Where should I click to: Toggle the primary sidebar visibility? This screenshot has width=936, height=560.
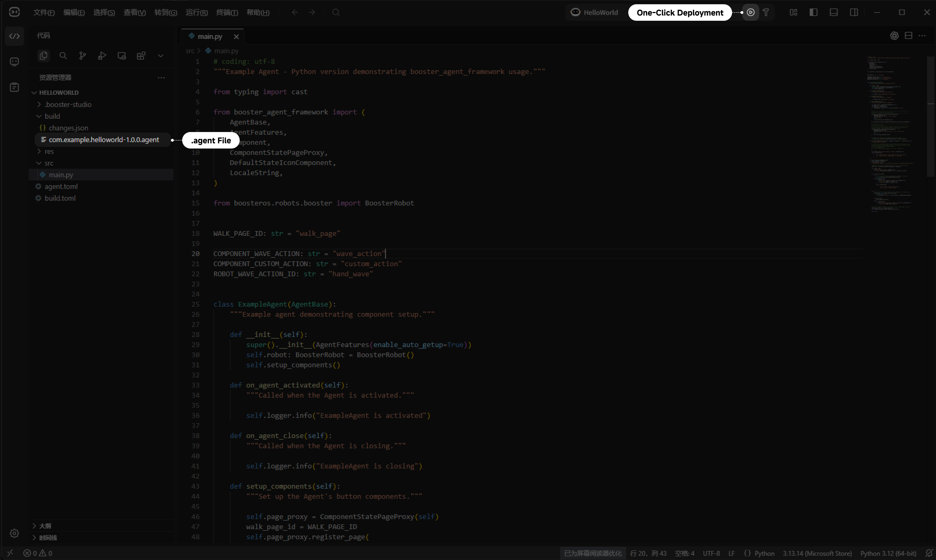(x=813, y=13)
